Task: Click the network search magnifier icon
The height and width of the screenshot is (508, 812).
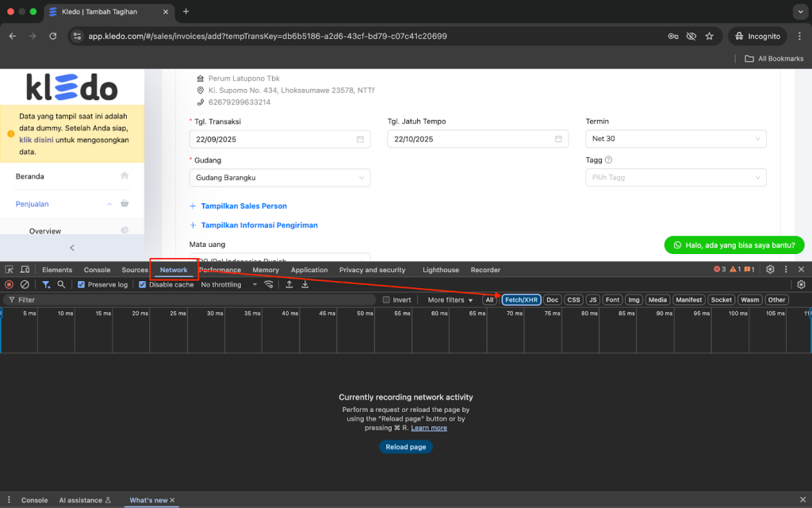Action: (x=61, y=284)
